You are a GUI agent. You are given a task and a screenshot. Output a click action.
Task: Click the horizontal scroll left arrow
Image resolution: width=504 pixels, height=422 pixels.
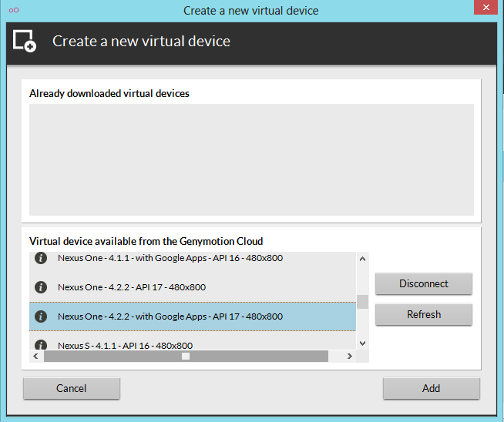[35, 357]
